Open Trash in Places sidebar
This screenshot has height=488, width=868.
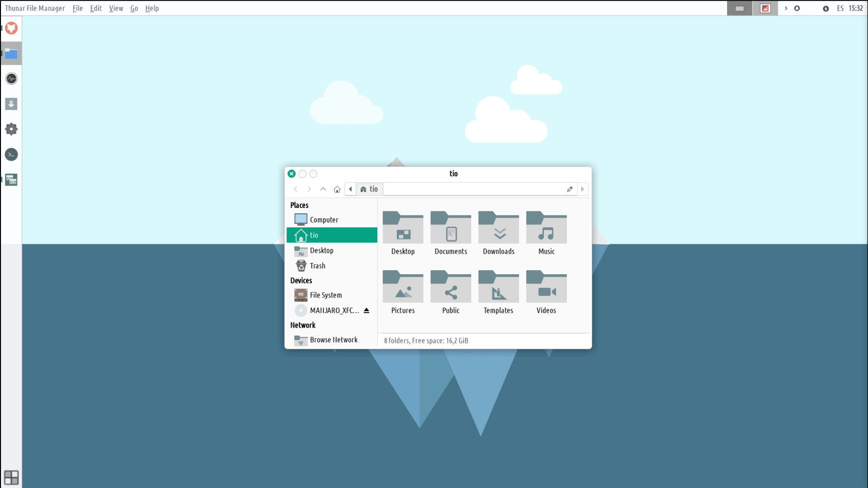tap(317, 266)
